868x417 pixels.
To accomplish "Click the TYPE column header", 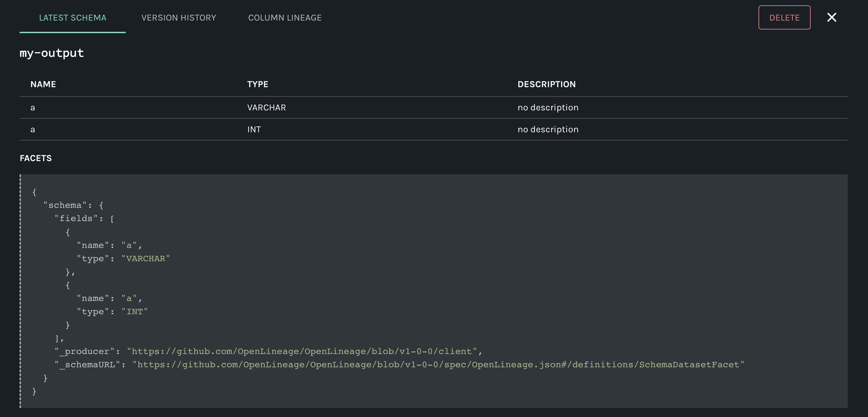I will pos(257,84).
